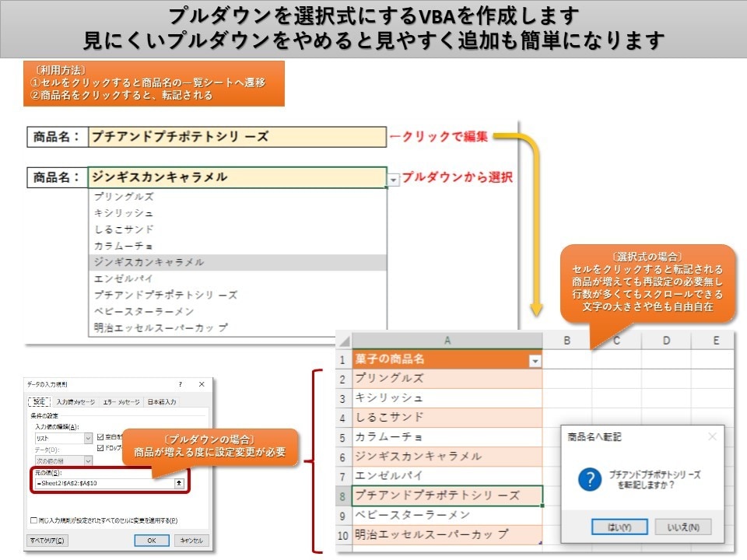Click selected sheet cell A8 プチアンドプチポテトシリーズ

447,495
